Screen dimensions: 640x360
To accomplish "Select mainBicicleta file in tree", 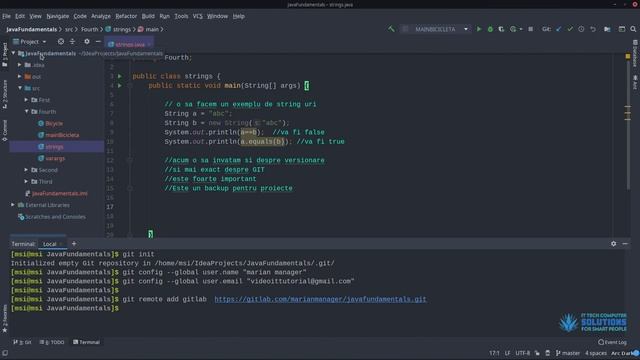I will (x=62, y=135).
